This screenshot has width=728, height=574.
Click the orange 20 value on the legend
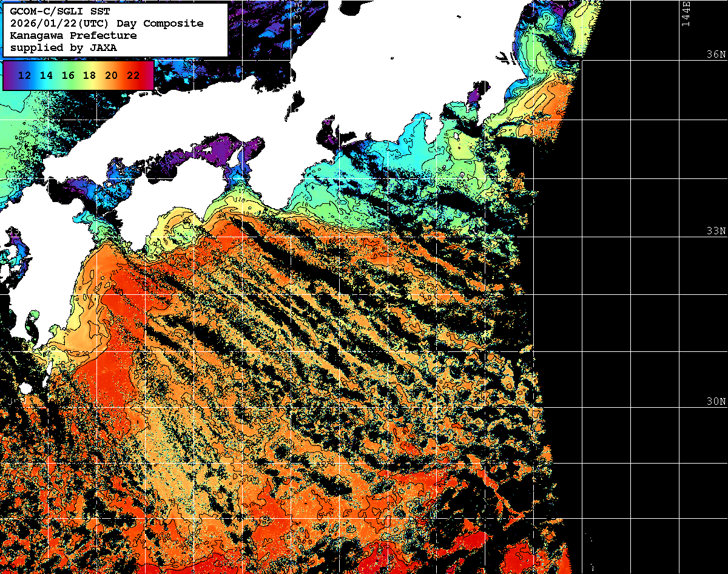111,75
